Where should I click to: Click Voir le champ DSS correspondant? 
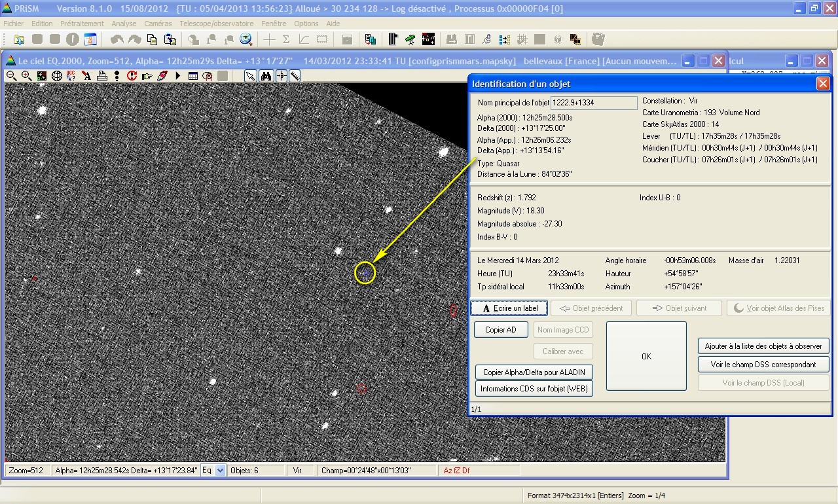[x=763, y=365]
